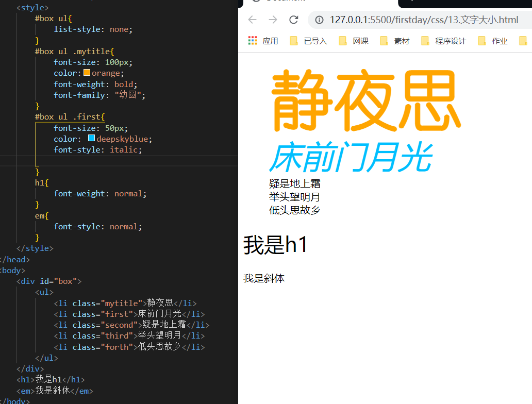Click the li class="forth" code line

(129, 347)
